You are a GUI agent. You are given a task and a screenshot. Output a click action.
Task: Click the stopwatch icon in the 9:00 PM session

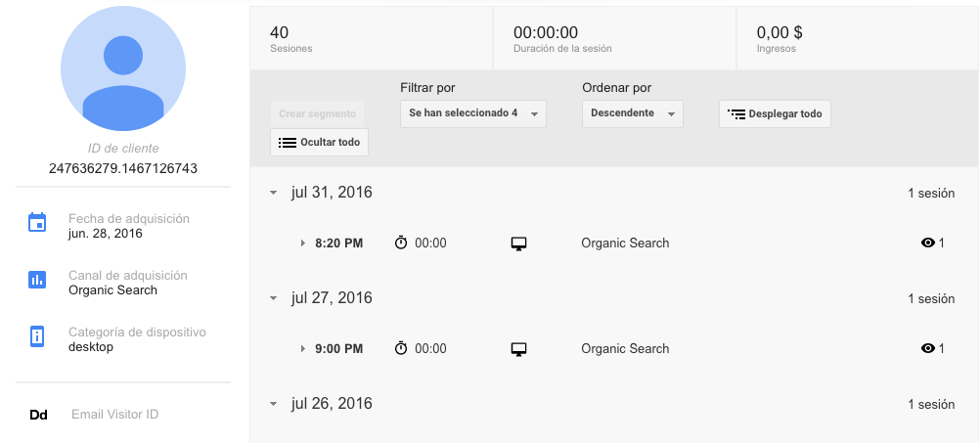pyautogui.click(x=401, y=348)
